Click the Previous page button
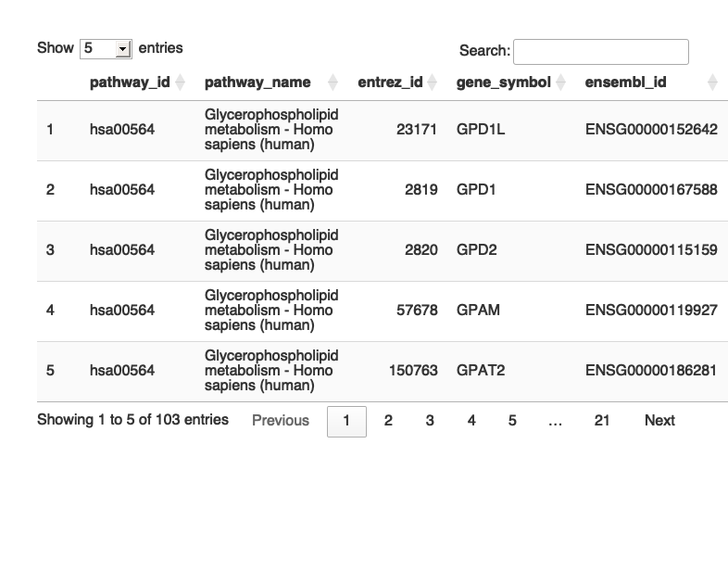 point(281,421)
